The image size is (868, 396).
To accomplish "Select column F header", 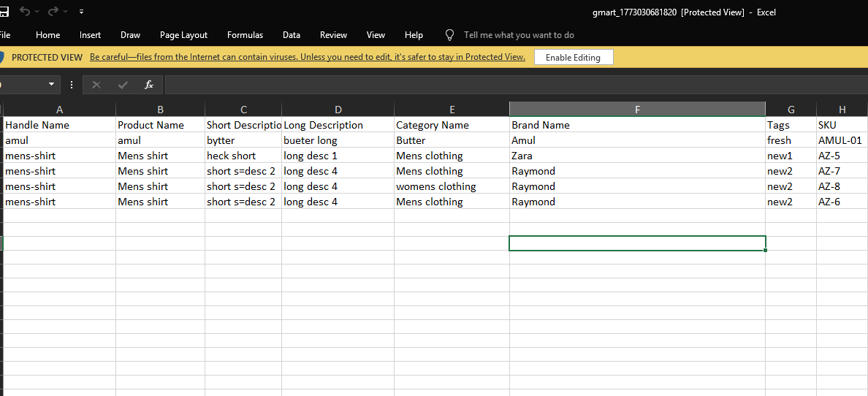I will coord(638,110).
